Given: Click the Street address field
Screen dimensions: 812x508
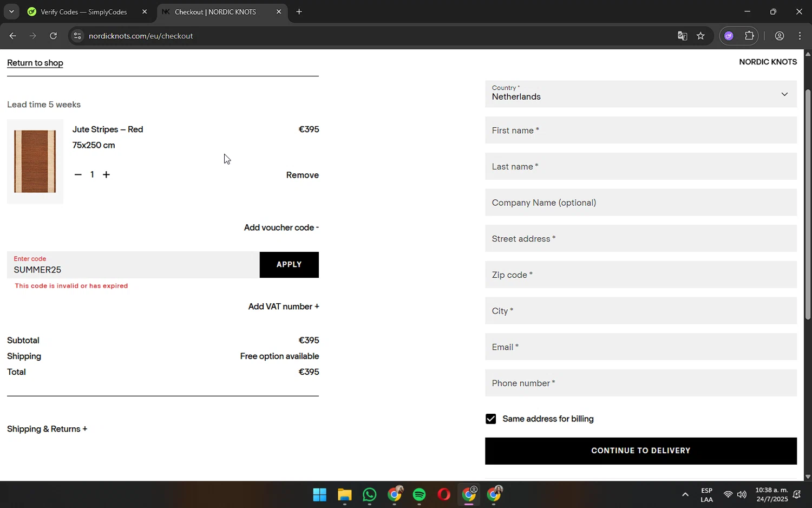Looking at the screenshot, I should pyautogui.click(x=641, y=239).
